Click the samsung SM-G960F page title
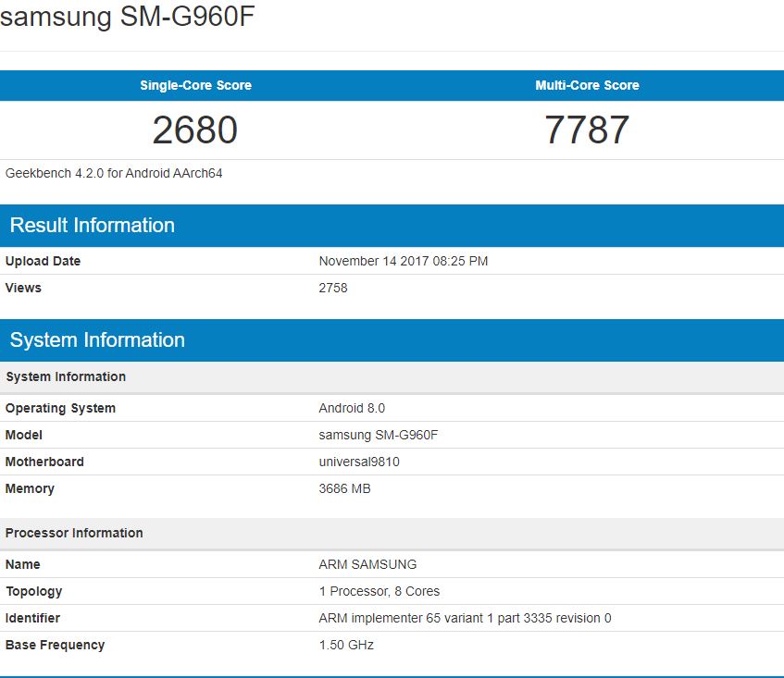 127,18
